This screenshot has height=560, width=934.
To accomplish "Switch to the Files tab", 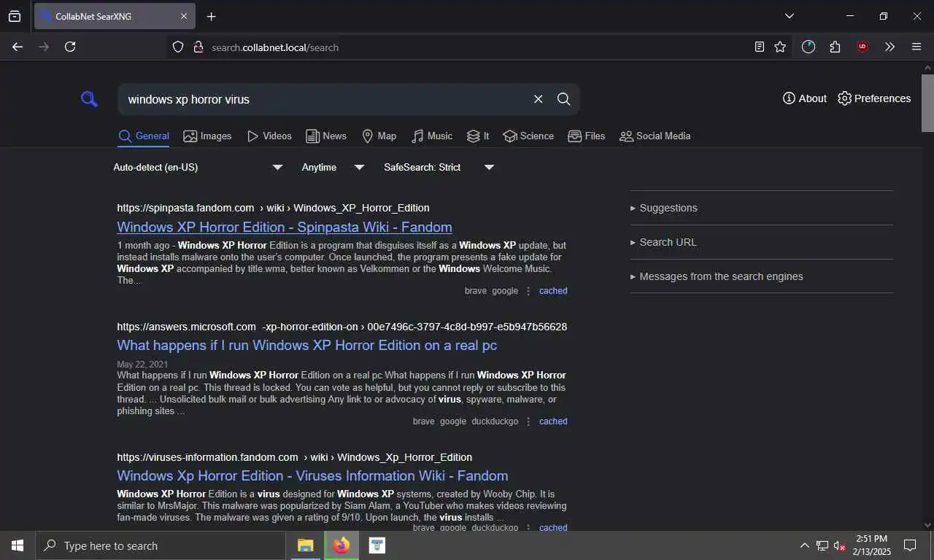I will tap(587, 136).
